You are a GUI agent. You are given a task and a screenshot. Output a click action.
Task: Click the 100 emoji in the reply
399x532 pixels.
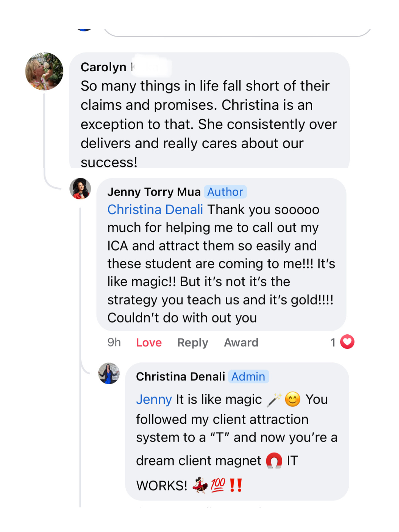pos(218,485)
